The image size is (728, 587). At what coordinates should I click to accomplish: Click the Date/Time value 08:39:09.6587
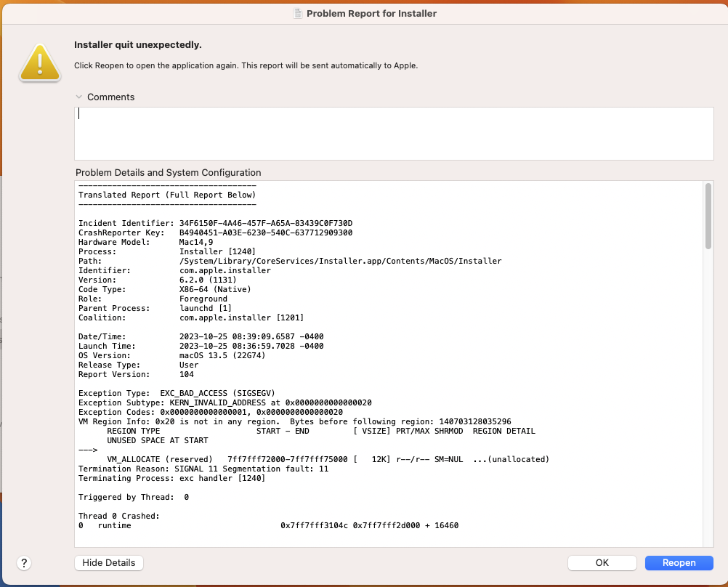coord(263,336)
